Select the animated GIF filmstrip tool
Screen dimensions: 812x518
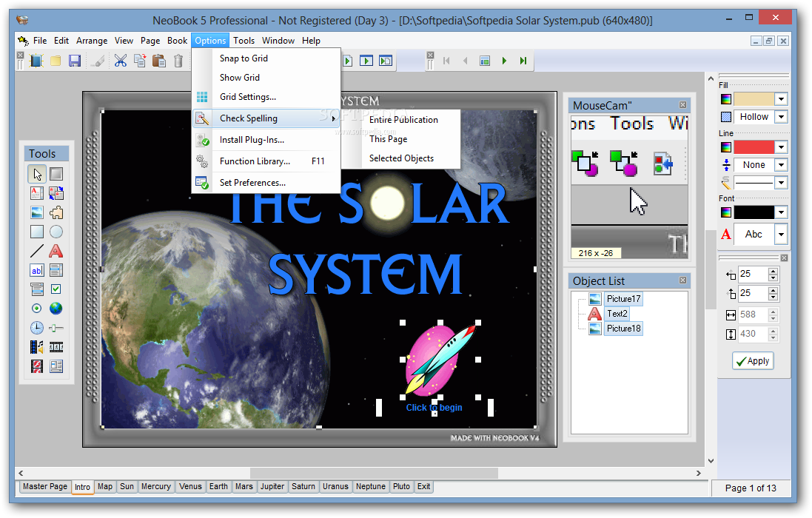[x=56, y=347]
